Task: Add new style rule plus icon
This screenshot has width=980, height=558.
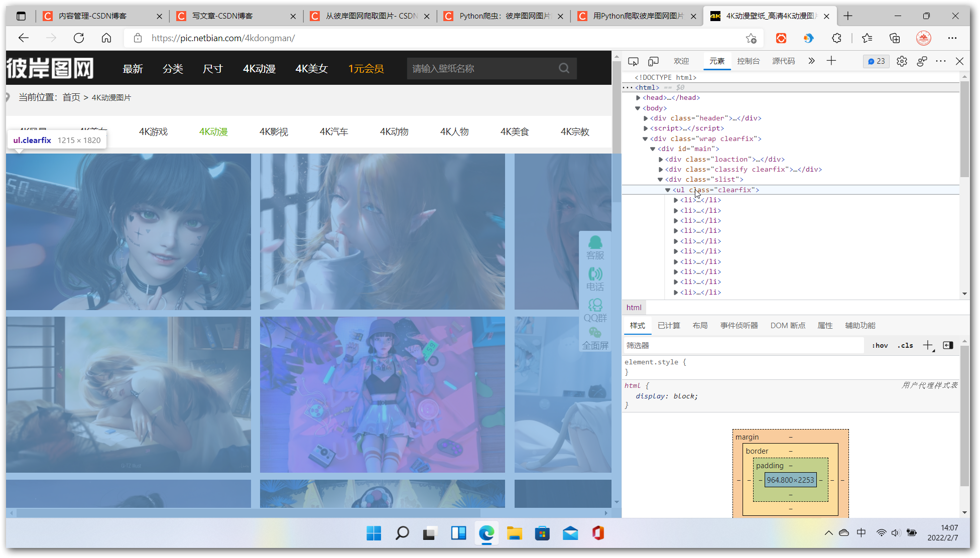Action: [928, 345]
